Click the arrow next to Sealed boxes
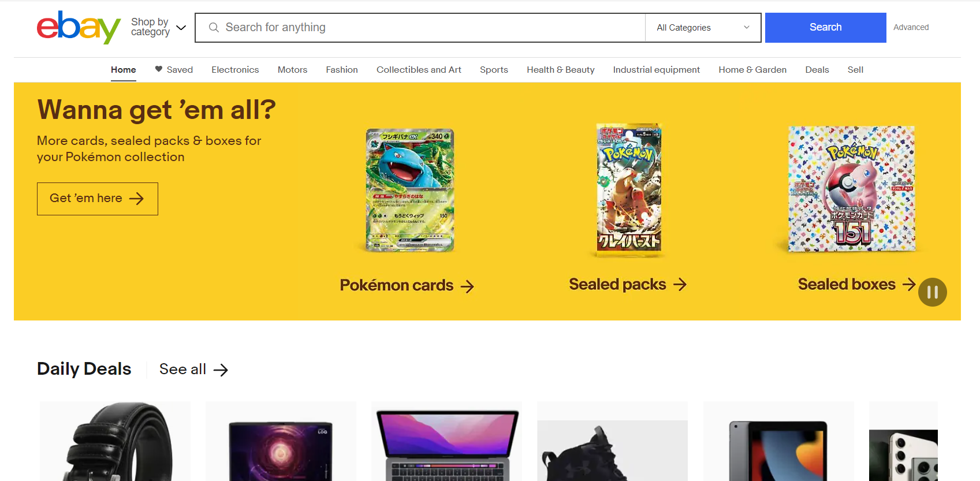Image resolution: width=980 pixels, height=481 pixels. [x=909, y=284]
